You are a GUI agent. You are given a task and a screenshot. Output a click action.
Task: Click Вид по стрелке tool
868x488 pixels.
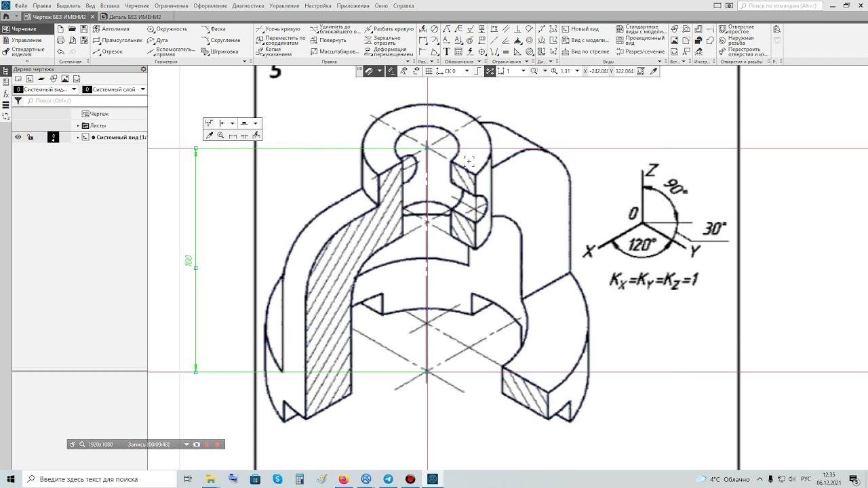click(585, 52)
